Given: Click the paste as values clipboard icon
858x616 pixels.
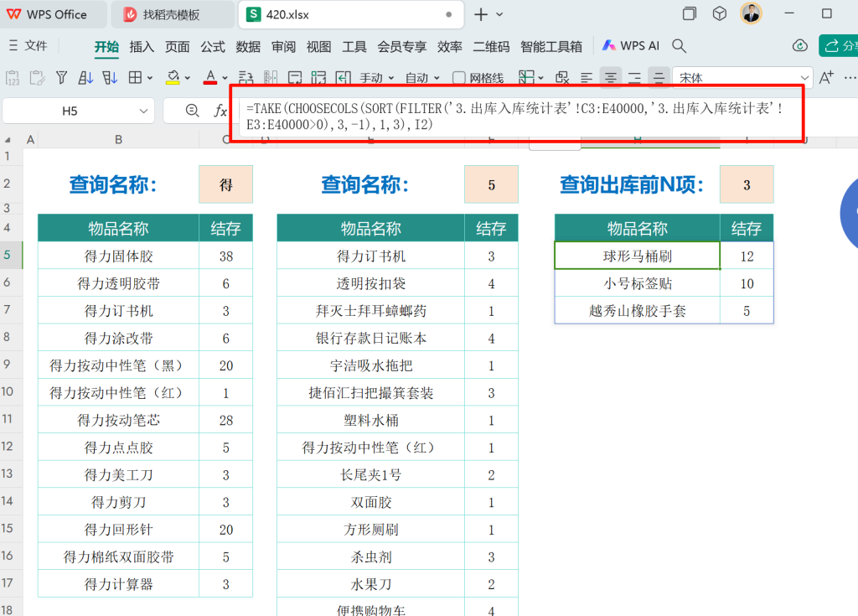Looking at the screenshot, I should [x=13, y=78].
